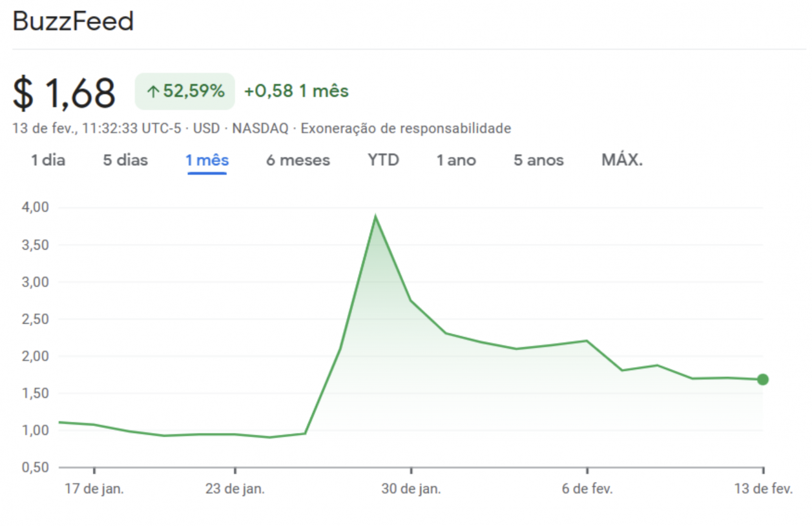Switch chart to YTD
812x526 pixels.
coord(384,160)
